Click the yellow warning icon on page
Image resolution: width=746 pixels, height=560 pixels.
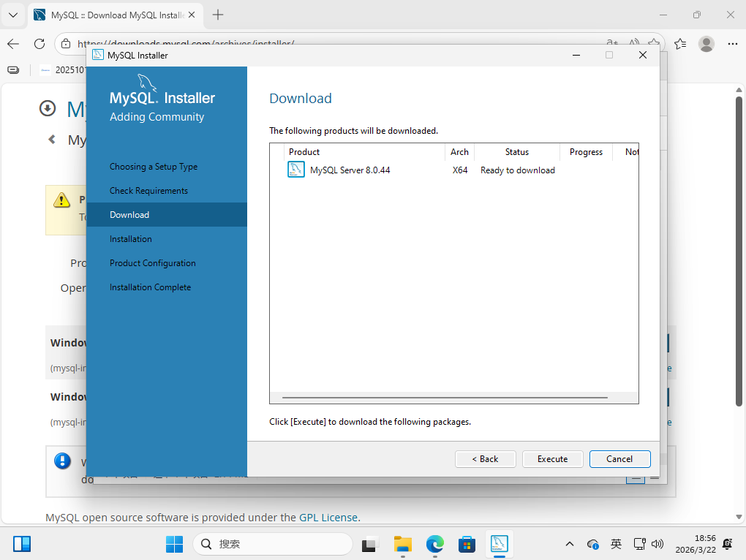coord(62,200)
